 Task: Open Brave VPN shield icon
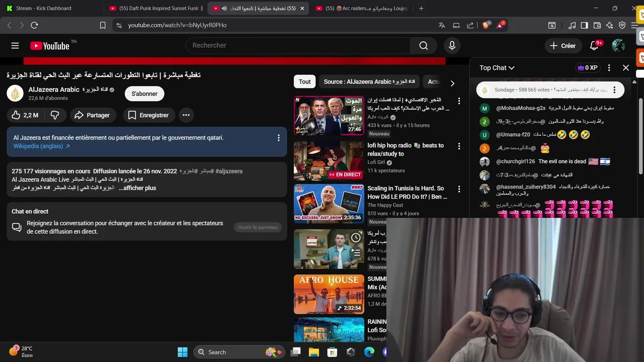point(622,25)
